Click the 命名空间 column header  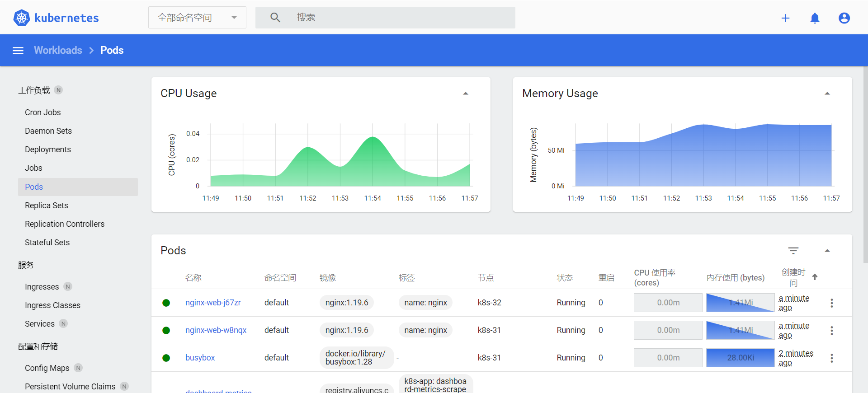click(x=280, y=278)
